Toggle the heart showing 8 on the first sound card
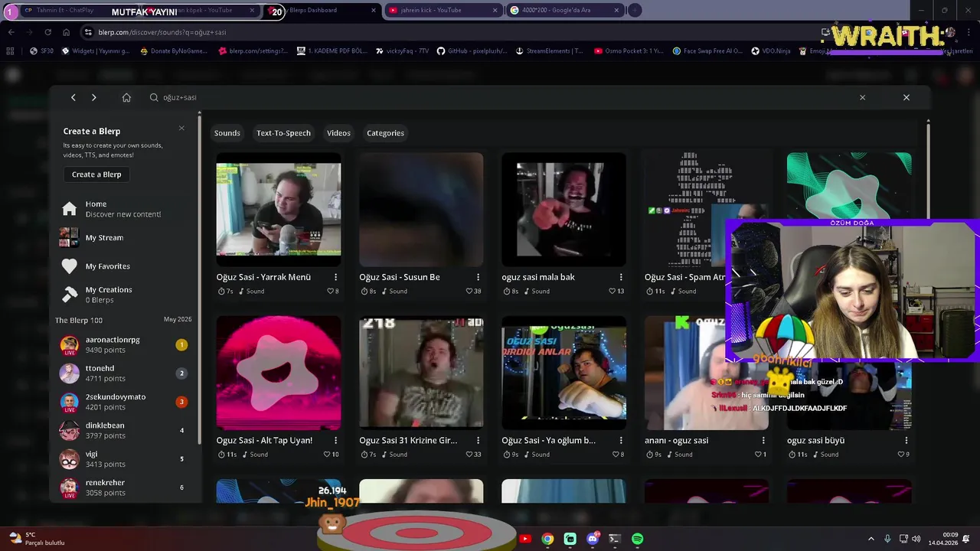This screenshot has width=980, height=551. point(332,291)
